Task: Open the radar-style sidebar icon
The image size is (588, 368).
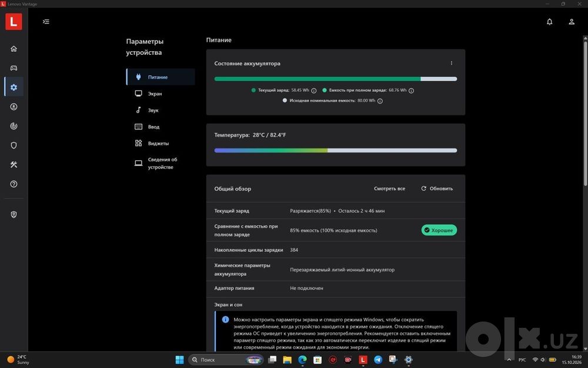Action: [x=14, y=126]
